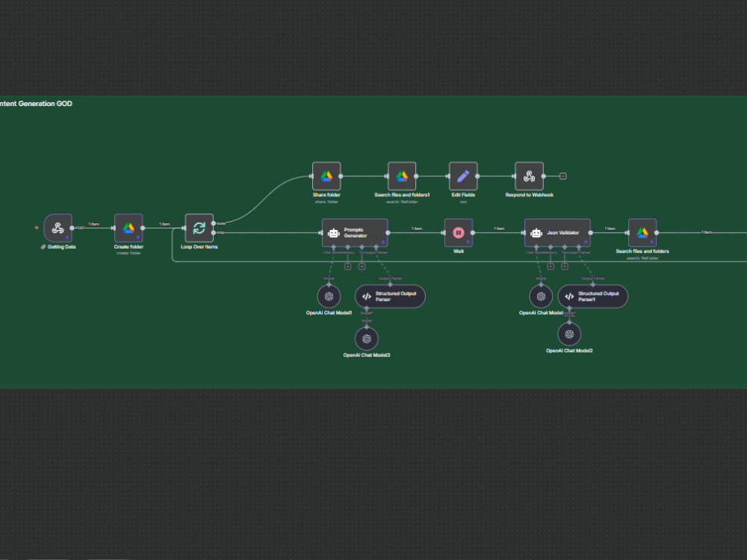Open the Edit Fields pencil node
The image size is (747, 560).
pos(463,176)
